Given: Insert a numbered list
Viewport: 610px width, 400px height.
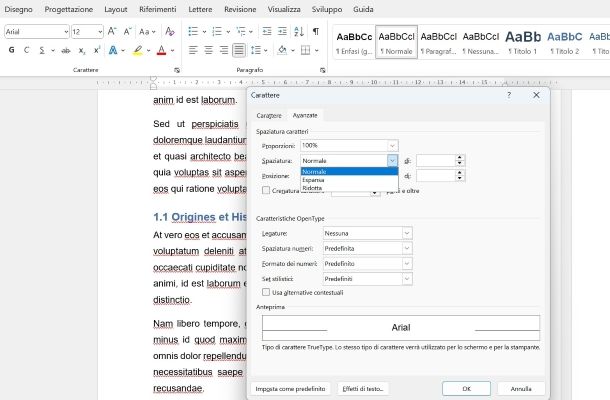Looking at the screenshot, I should click(217, 32).
